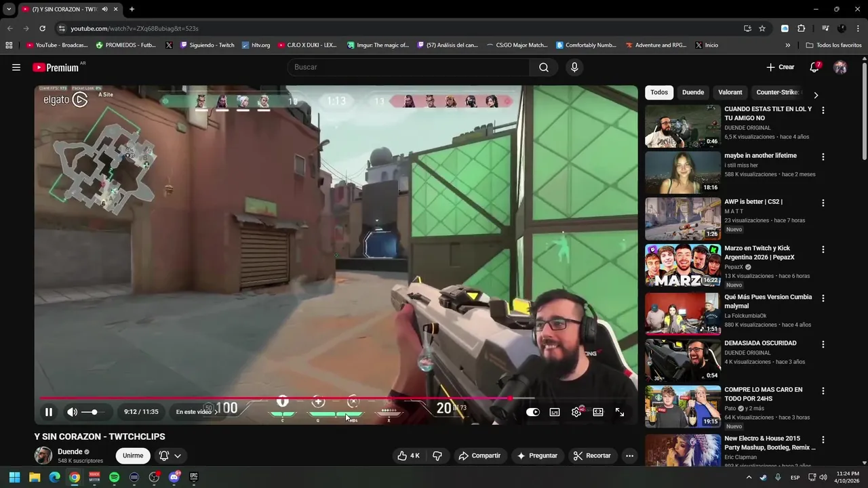The width and height of the screenshot is (868, 488).
Task: Click the Preguntar button
Action: 537,455
